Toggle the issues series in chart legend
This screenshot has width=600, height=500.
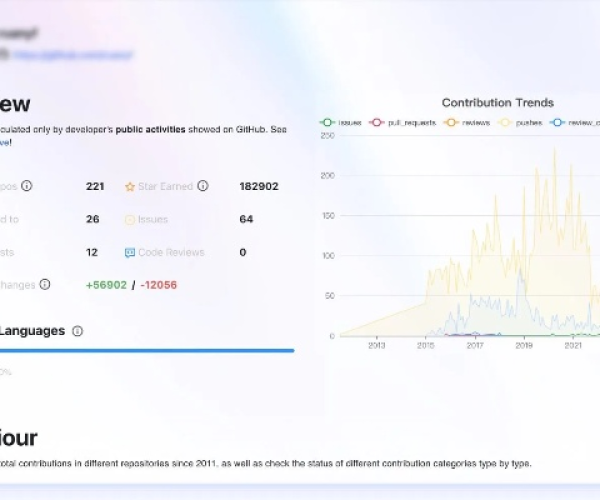coord(341,122)
